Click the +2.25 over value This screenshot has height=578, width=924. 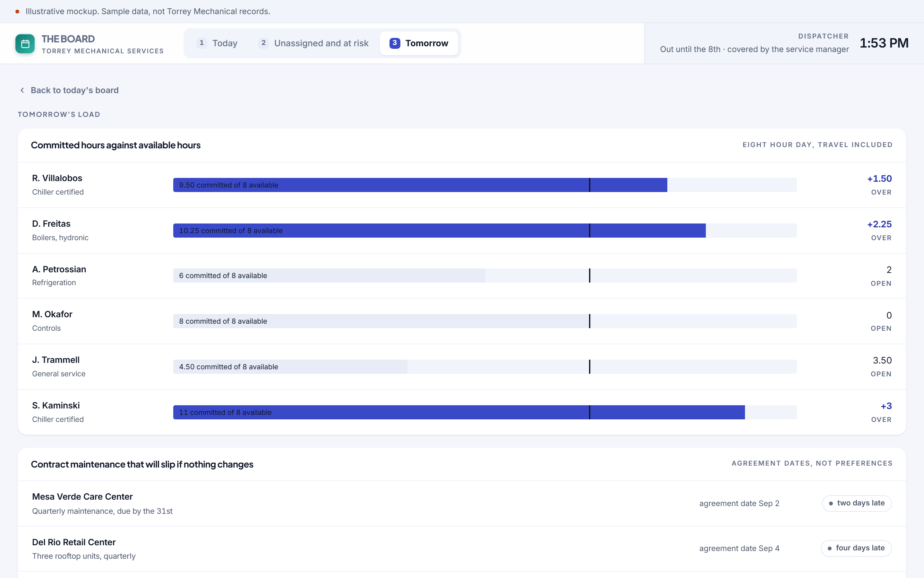click(879, 224)
